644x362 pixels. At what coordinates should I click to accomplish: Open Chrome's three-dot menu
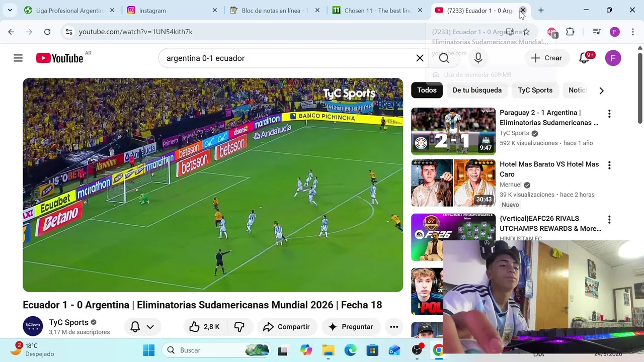tap(632, 32)
